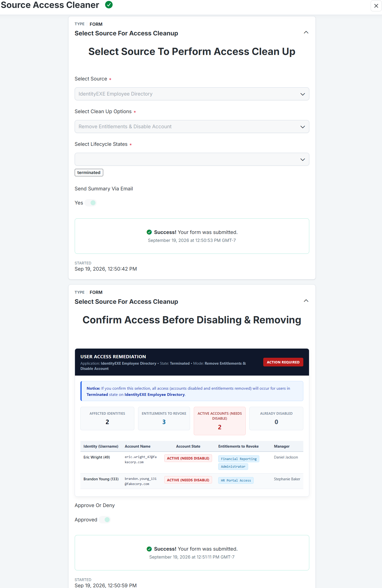Click the brandon.young_131@fakecorp.com account name

click(141, 481)
